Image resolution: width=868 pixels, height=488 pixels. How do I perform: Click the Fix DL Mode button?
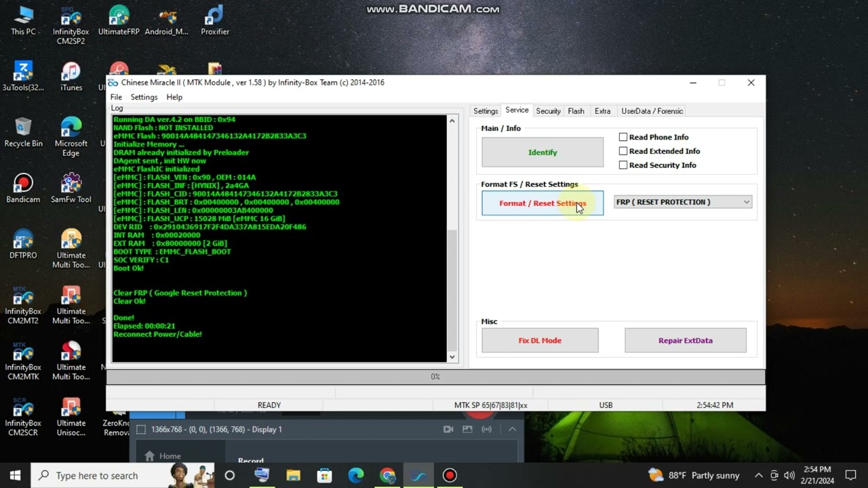[x=540, y=340]
